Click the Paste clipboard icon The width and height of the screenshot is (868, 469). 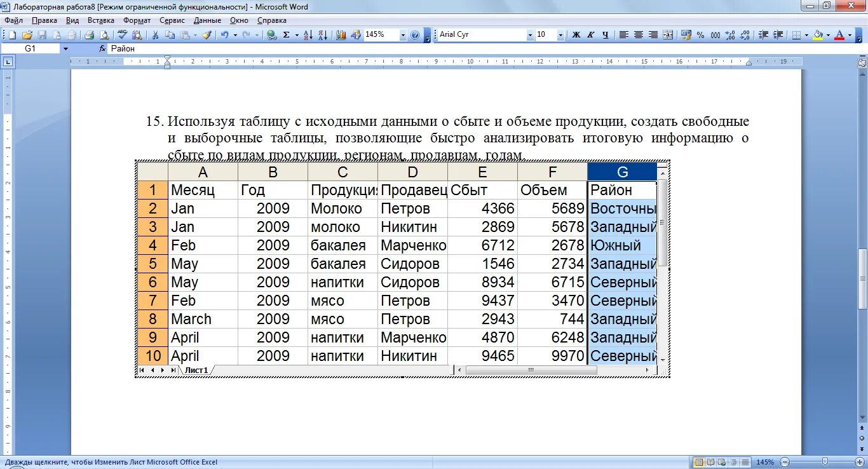(x=185, y=35)
